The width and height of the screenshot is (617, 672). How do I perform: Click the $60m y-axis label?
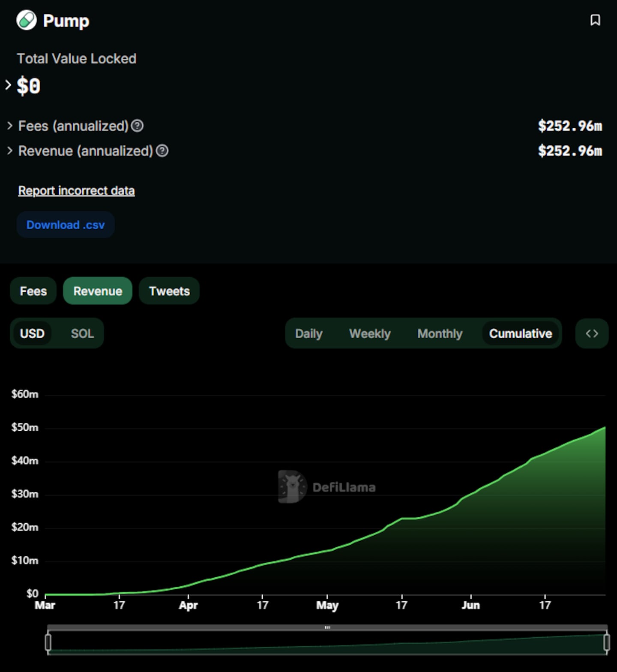[25, 394]
